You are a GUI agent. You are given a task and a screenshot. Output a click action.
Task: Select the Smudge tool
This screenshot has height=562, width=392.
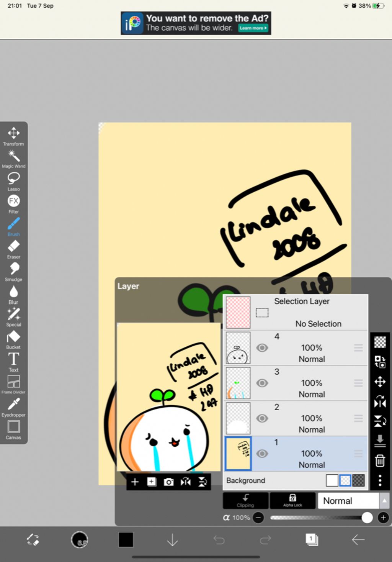[13, 272]
